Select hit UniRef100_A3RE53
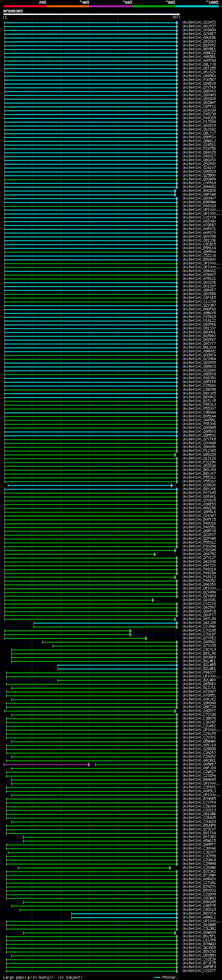 click(x=199, y=504)
